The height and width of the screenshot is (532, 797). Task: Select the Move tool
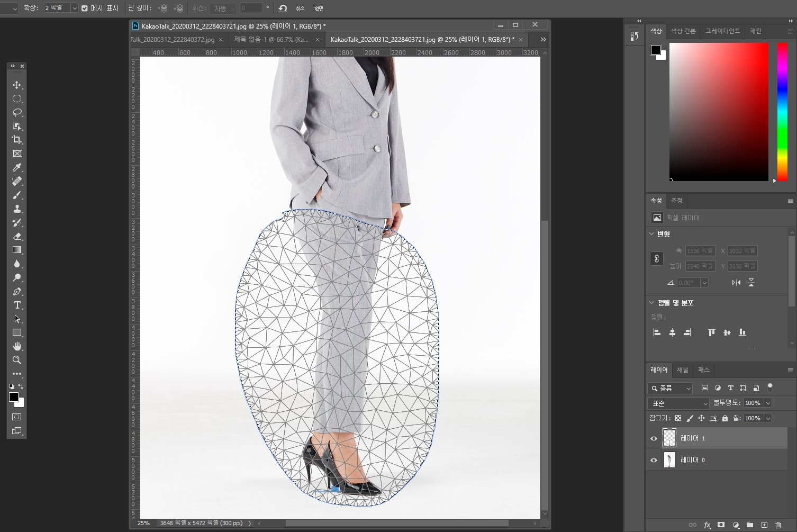pos(17,85)
